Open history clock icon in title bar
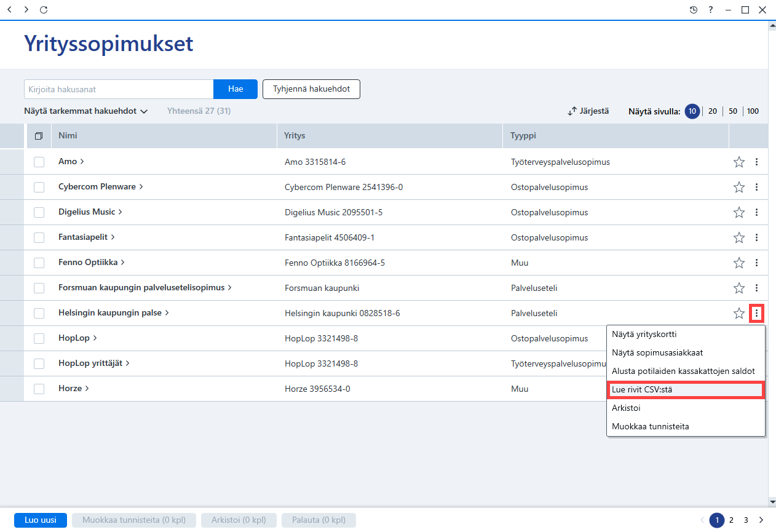 coord(694,10)
